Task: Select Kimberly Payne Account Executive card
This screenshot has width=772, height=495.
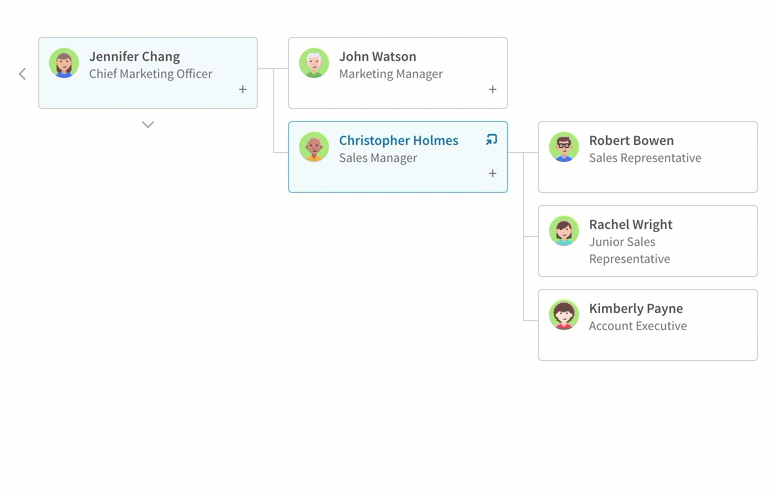Action: pyautogui.click(x=648, y=325)
